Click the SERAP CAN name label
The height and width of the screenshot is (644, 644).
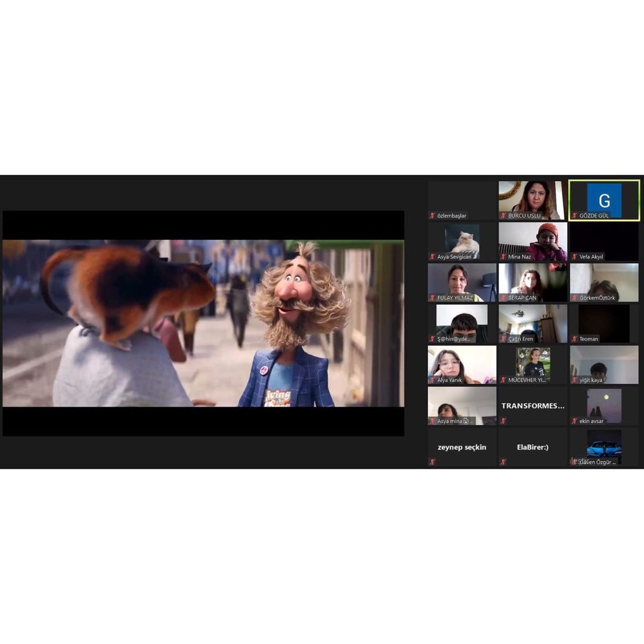click(x=522, y=298)
